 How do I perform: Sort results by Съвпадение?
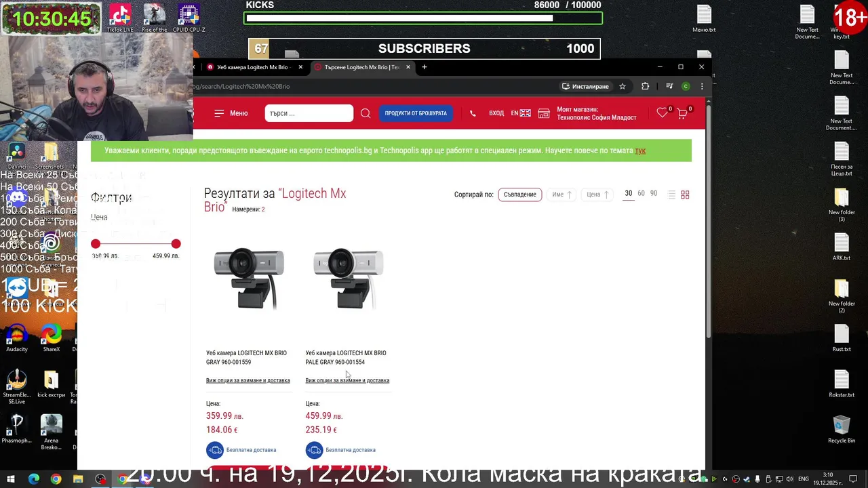520,195
